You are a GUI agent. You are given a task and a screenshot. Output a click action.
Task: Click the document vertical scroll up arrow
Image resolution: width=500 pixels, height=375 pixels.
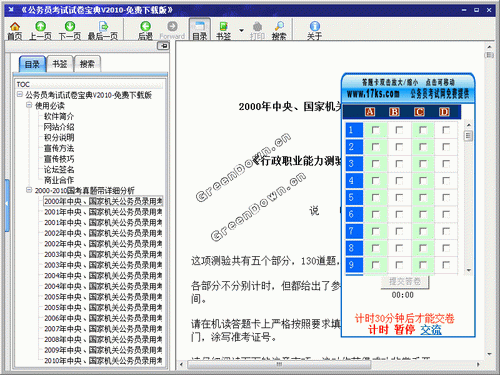coord(489,47)
